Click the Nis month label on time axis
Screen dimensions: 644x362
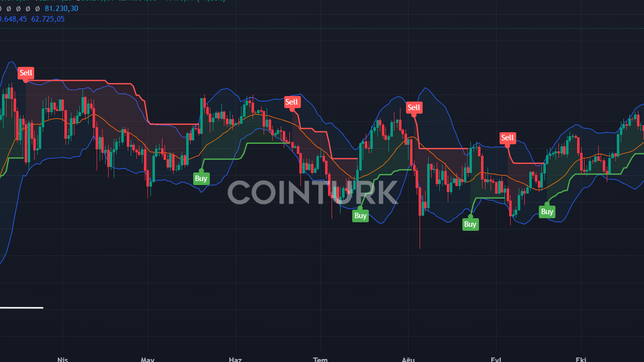pyautogui.click(x=62, y=359)
